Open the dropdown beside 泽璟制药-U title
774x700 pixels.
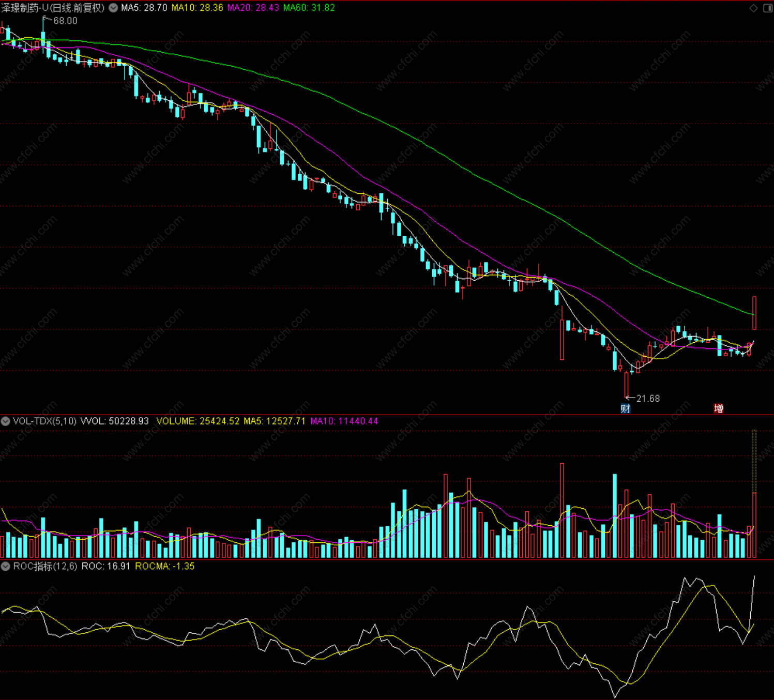113,8
